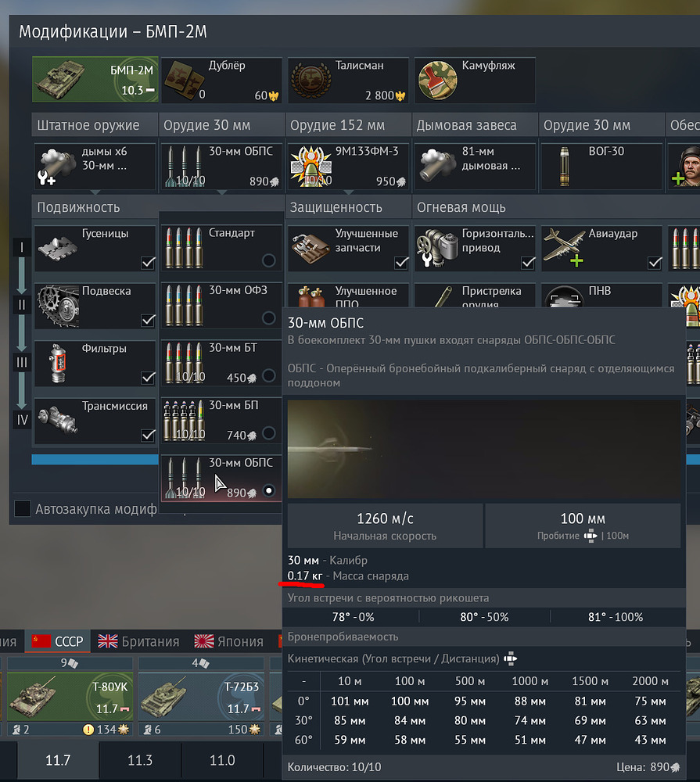Click the crew count icon under Т-72Б3

(x=148, y=730)
